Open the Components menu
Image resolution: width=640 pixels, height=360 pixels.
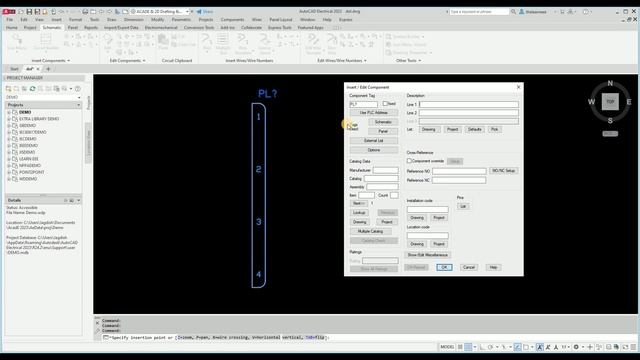(232, 20)
